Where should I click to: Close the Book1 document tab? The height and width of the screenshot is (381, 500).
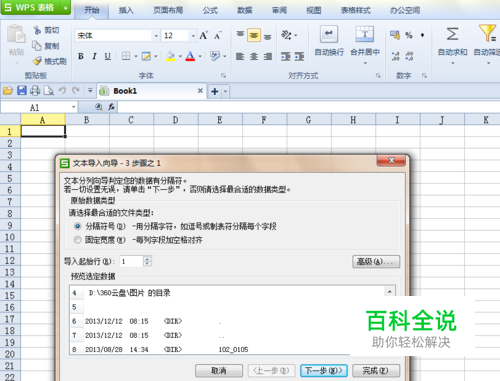200,90
